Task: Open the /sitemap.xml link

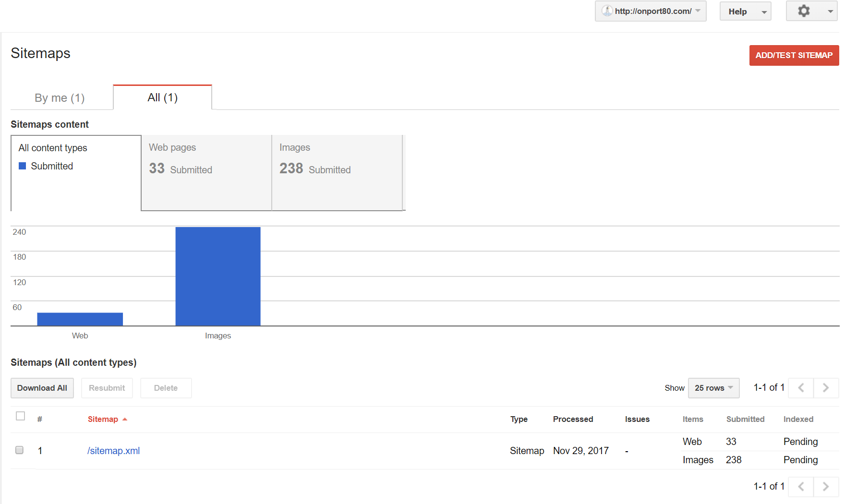Action: click(x=114, y=451)
